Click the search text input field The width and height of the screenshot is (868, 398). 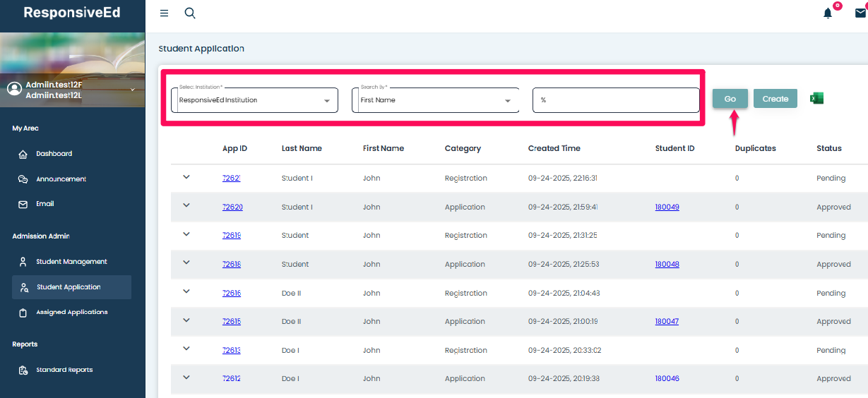click(x=616, y=100)
